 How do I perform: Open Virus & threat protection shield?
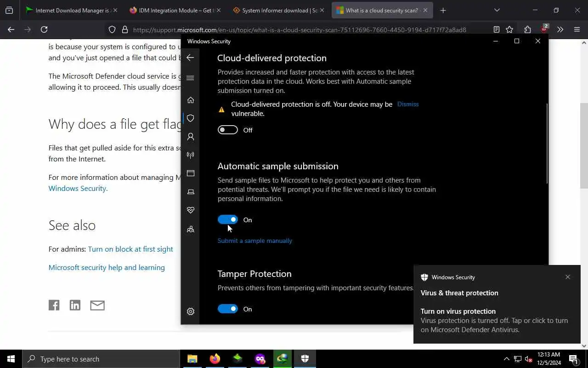pos(191,118)
